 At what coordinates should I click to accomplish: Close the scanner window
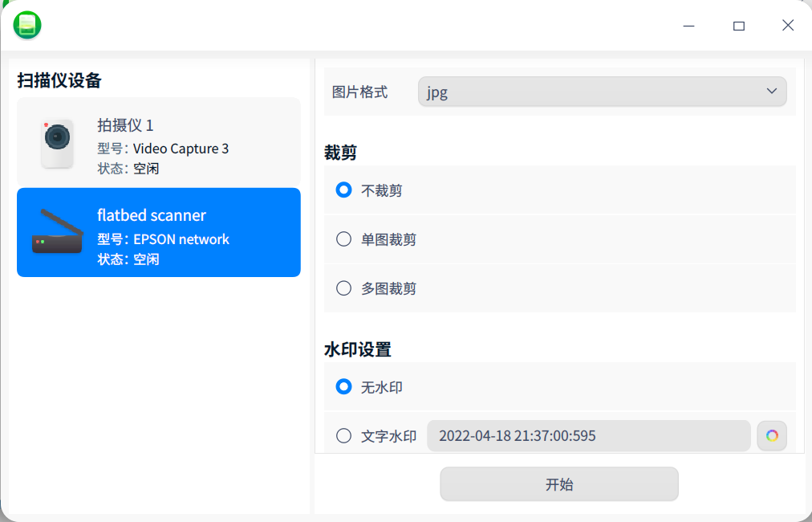point(788,26)
